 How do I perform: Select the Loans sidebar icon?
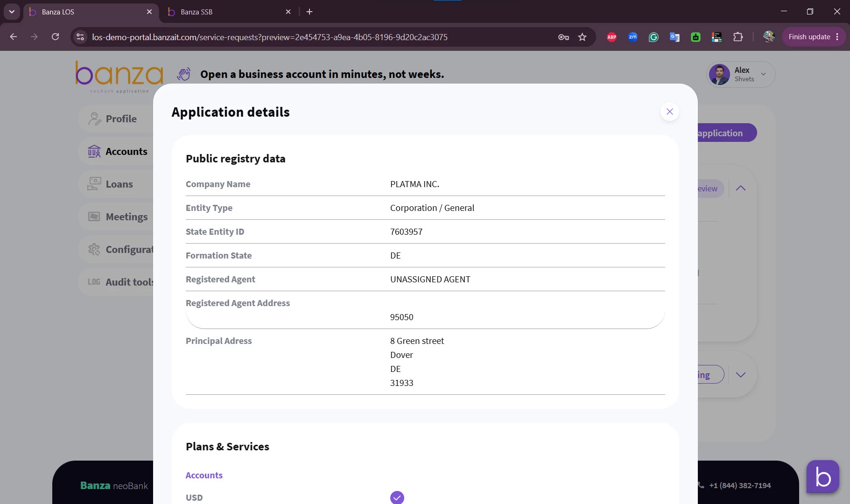pyautogui.click(x=94, y=184)
